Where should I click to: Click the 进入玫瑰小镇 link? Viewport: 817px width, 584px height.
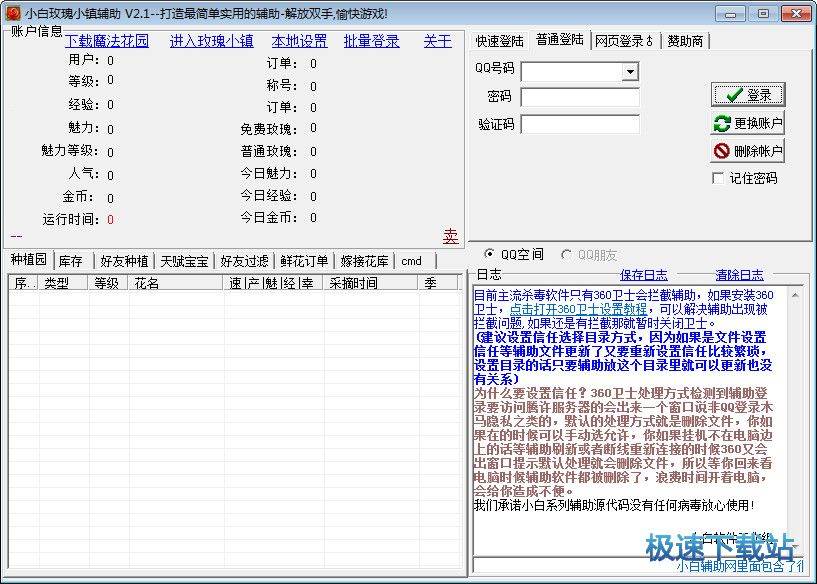(x=211, y=41)
